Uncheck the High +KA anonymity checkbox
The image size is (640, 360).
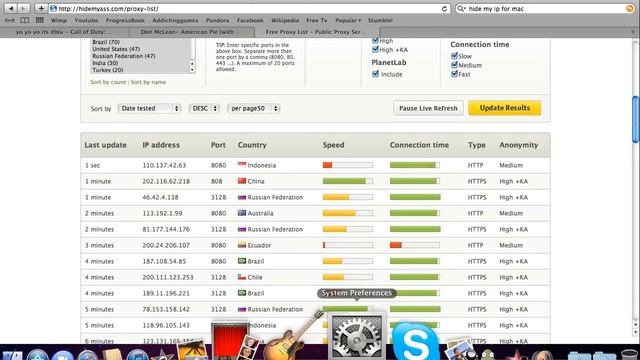[x=375, y=49]
